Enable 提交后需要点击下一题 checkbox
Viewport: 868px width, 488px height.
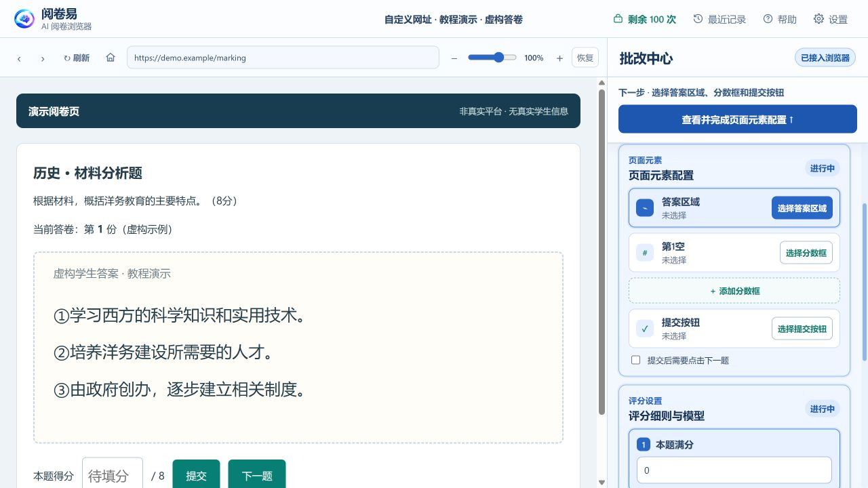(635, 360)
